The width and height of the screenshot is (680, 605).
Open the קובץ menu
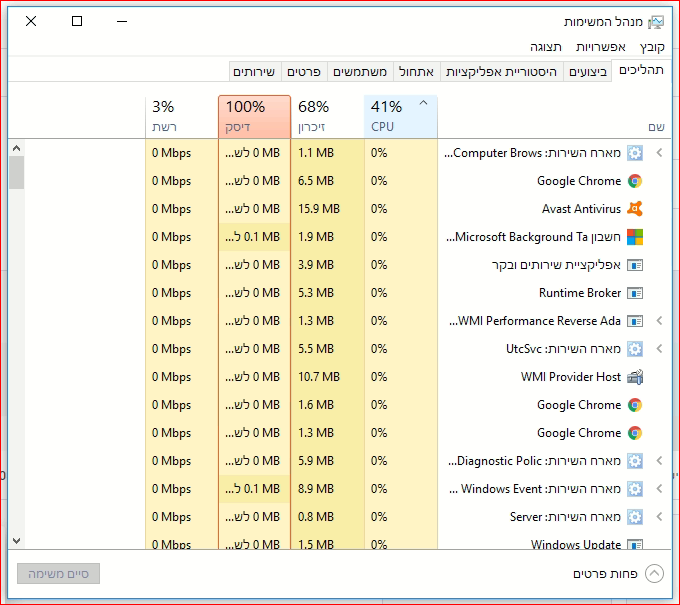652,47
